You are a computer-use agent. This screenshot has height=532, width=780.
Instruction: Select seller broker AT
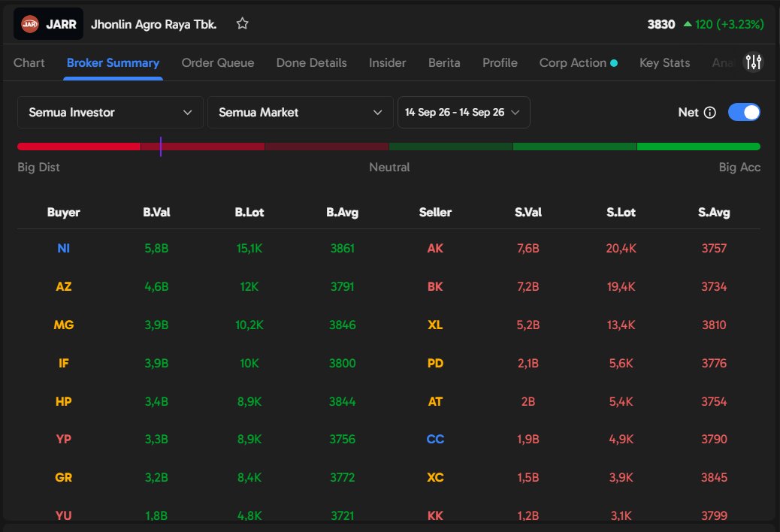coord(435,401)
